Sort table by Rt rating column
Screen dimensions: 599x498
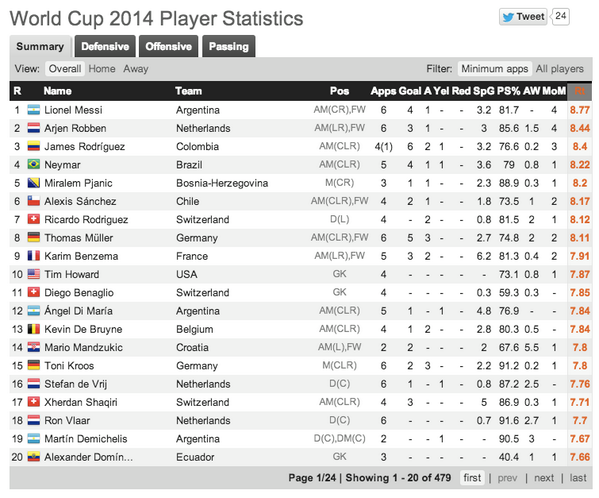pos(580,91)
